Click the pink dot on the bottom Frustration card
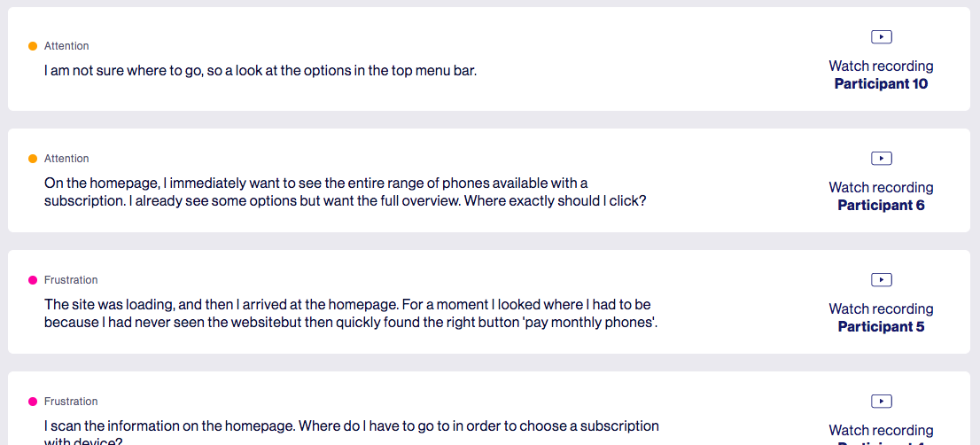Screen dimensions: 980x445 33,402
